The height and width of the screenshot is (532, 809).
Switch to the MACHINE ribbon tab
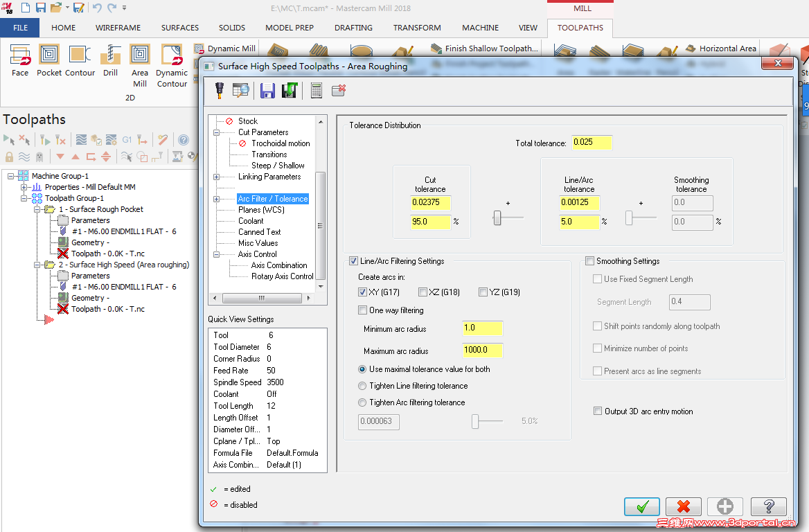(481, 28)
